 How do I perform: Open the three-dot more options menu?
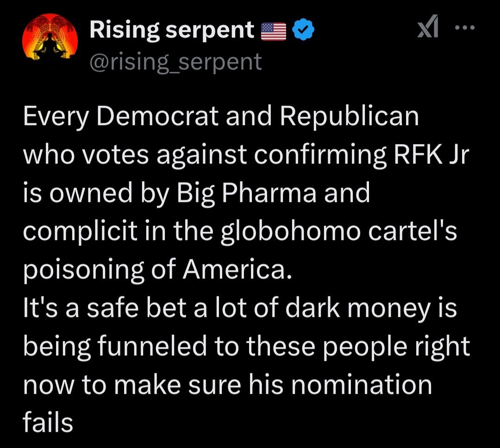[465, 28]
